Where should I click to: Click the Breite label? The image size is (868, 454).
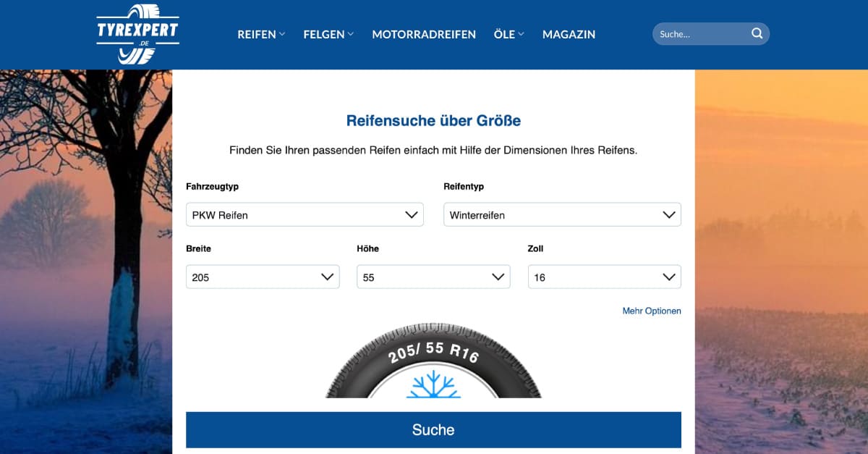point(198,248)
